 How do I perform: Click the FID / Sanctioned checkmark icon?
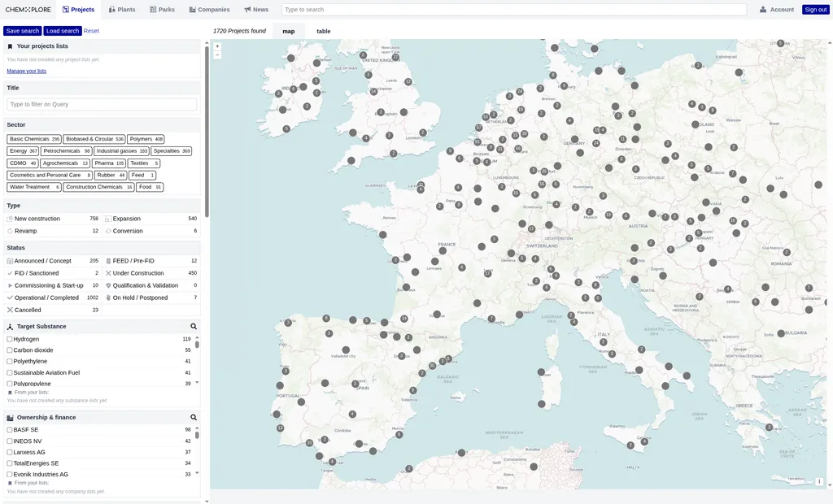click(10, 273)
